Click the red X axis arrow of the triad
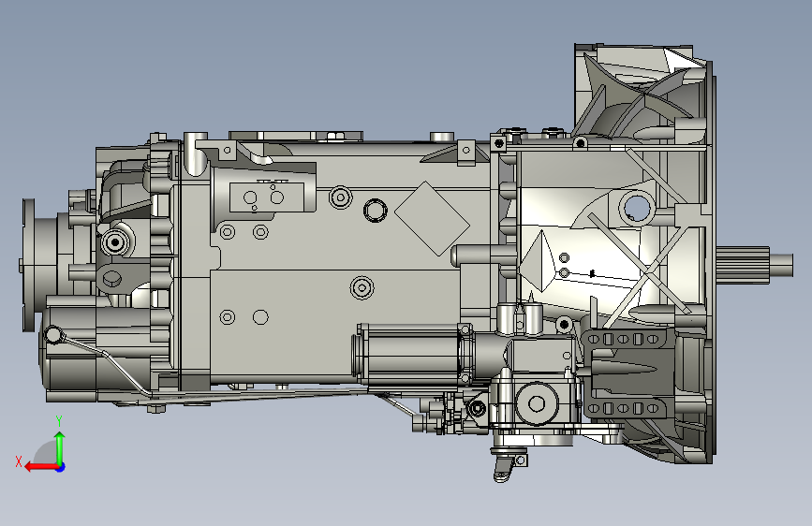 [42, 467]
